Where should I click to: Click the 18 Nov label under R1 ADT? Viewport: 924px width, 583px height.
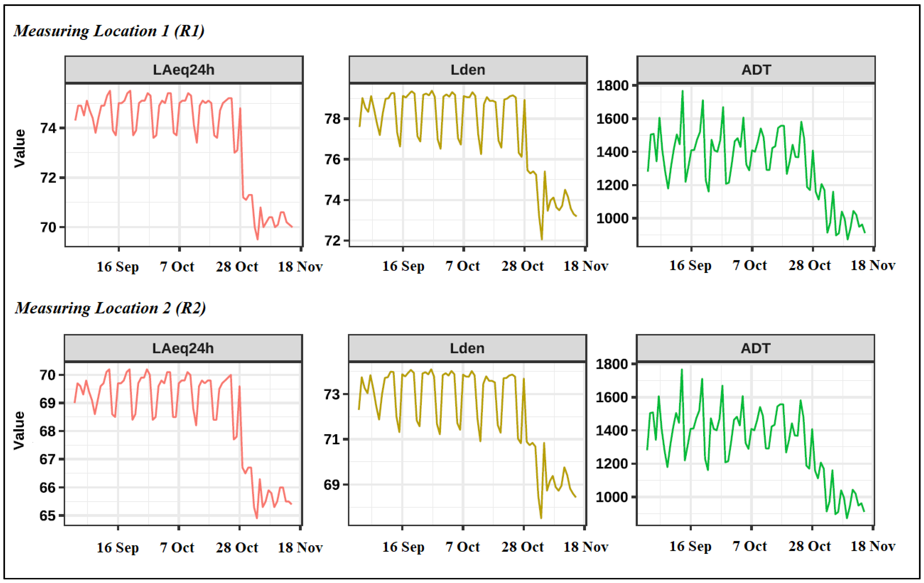(x=873, y=265)
